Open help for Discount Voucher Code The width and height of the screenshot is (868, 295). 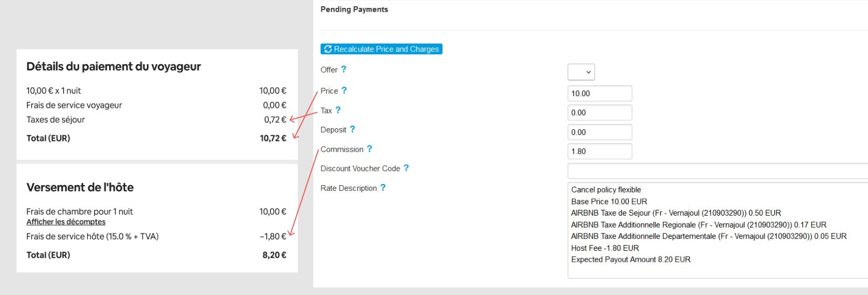pyautogui.click(x=406, y=168)
